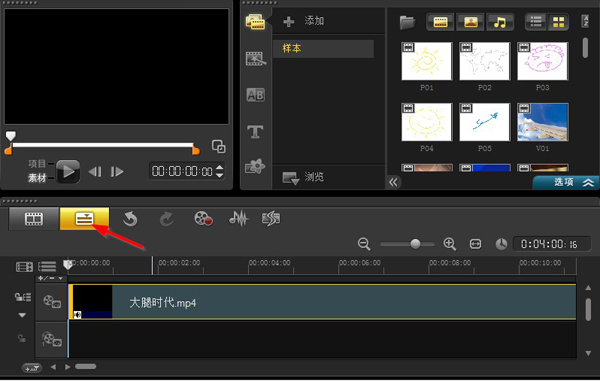Click the library sort A-Z icon
Screen dimensions: 600x381
[x=585, y=21]
